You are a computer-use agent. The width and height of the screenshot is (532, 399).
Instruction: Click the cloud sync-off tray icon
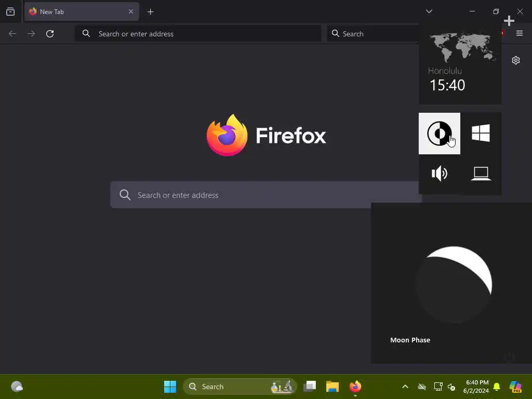coord(422,387)
